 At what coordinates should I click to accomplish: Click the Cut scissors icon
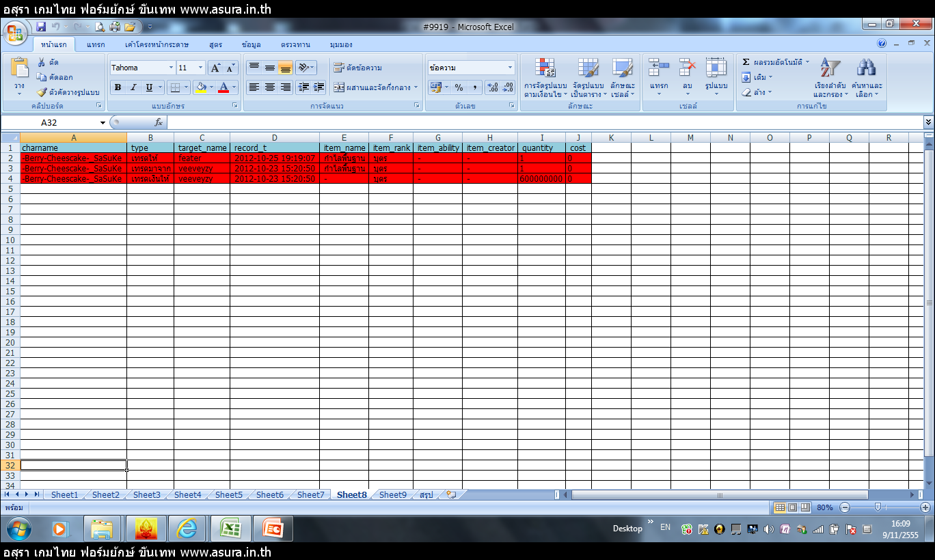[x=42, y=63]
